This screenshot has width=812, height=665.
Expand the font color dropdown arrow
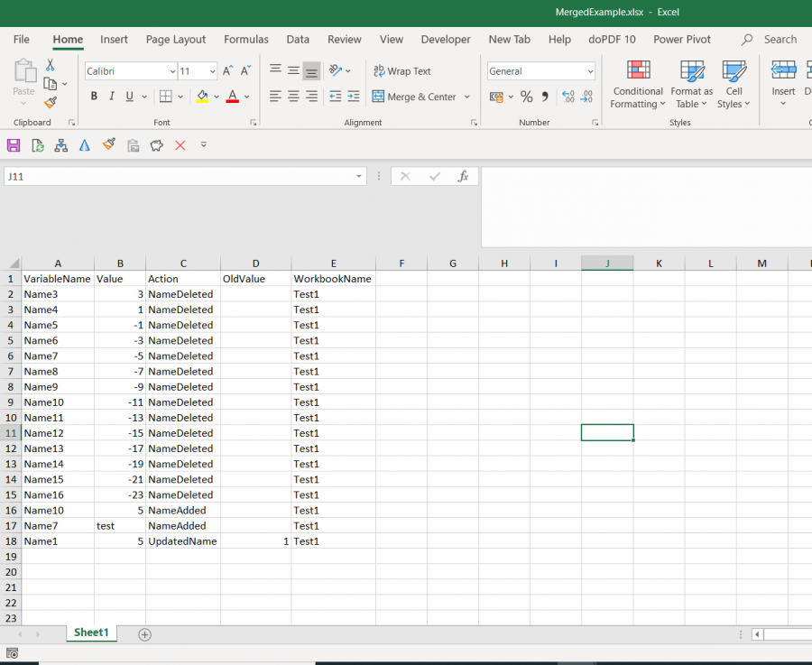click(x=247, y=97)
